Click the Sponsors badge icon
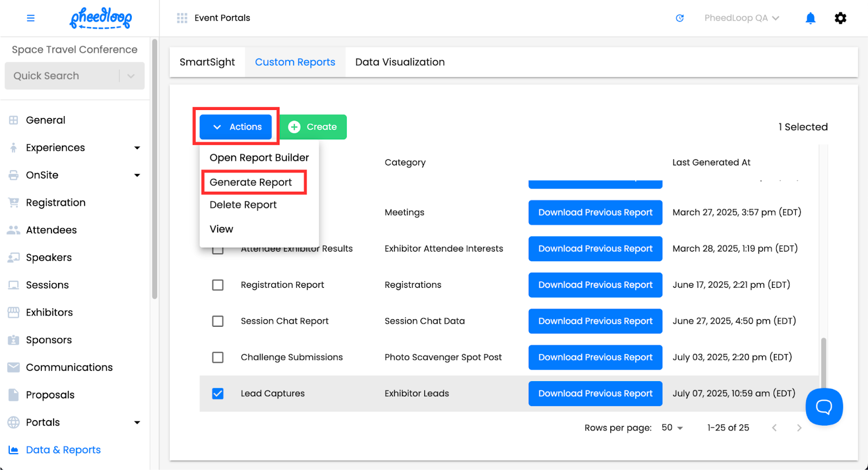 click(x=14, y=340)
